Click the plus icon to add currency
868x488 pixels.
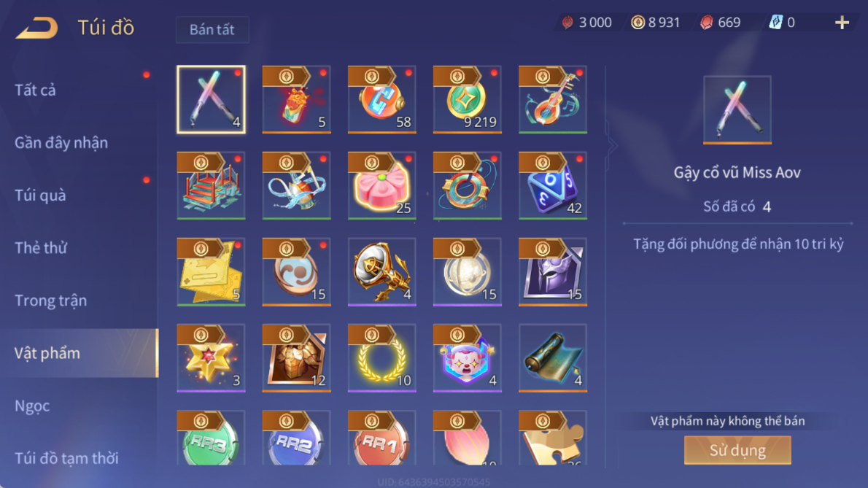842,23
